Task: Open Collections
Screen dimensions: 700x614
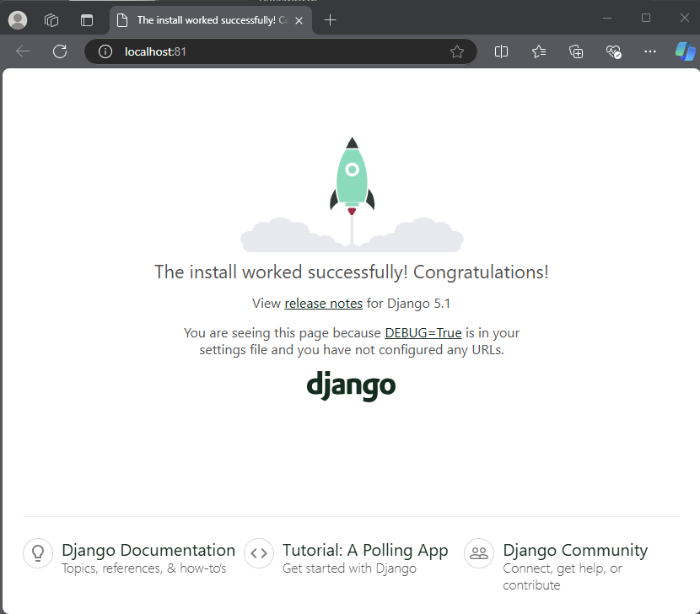Action: tap(576, 51)
